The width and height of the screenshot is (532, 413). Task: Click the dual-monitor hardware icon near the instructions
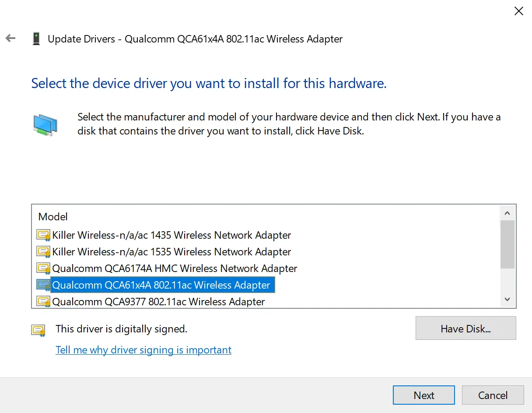point(45,124)
